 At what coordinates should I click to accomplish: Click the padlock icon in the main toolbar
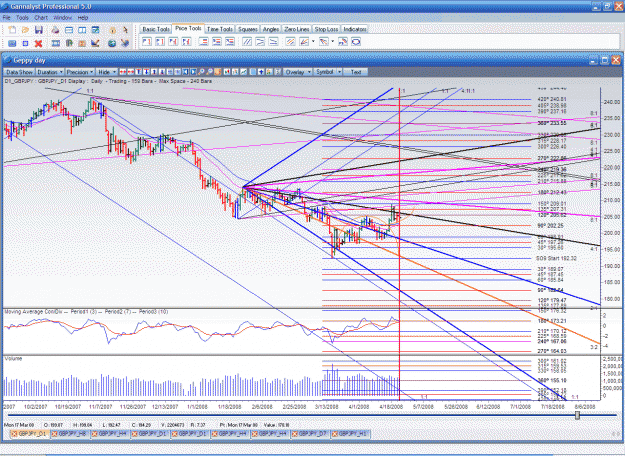pyautogui.click(x=113, y=30)
